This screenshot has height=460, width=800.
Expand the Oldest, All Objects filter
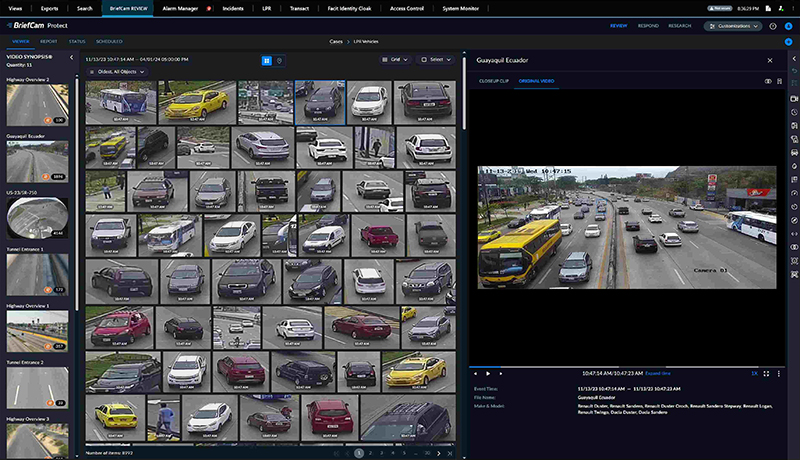click(116, 72)
